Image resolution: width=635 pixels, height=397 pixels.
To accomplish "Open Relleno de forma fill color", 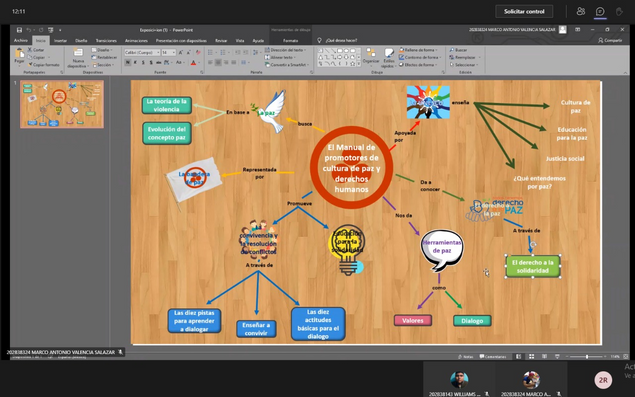I will [419, 50].
